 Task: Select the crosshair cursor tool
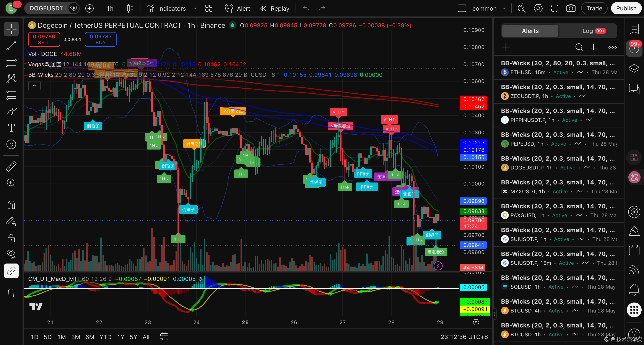(11, 29)
